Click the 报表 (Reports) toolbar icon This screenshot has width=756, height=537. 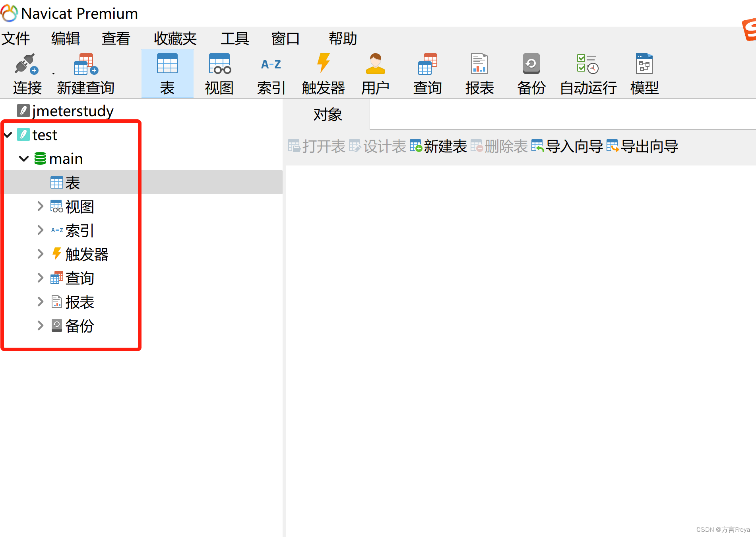click(x=479, y=73)
